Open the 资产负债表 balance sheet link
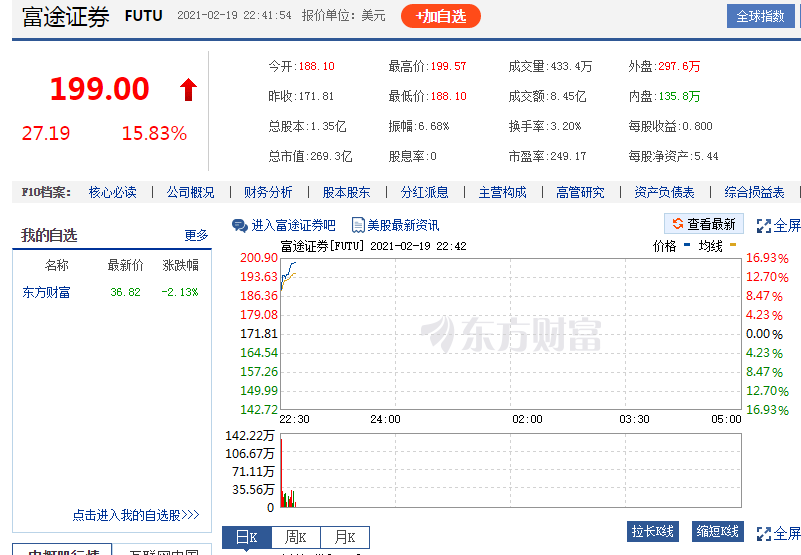Screen dimensions: 801x555 point(665,193)
